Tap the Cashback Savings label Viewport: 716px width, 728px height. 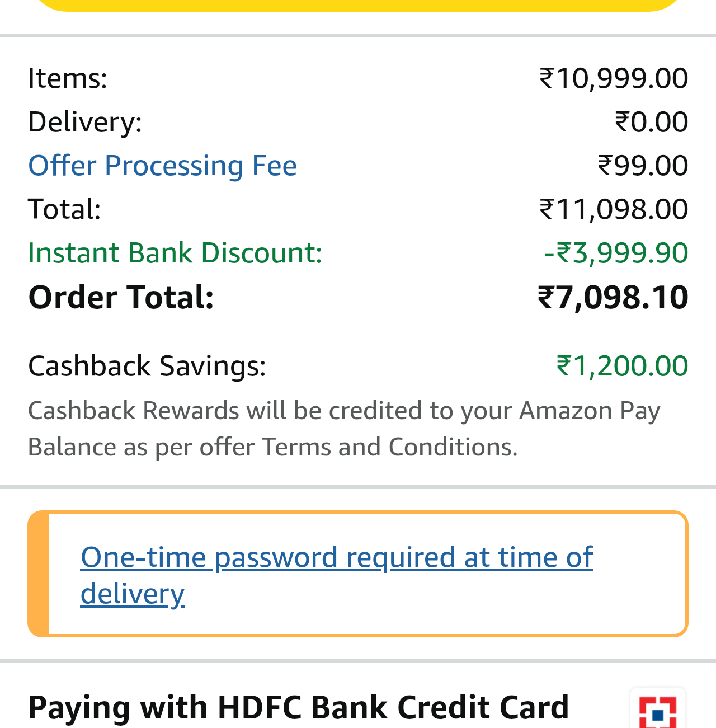pos(147,366)
